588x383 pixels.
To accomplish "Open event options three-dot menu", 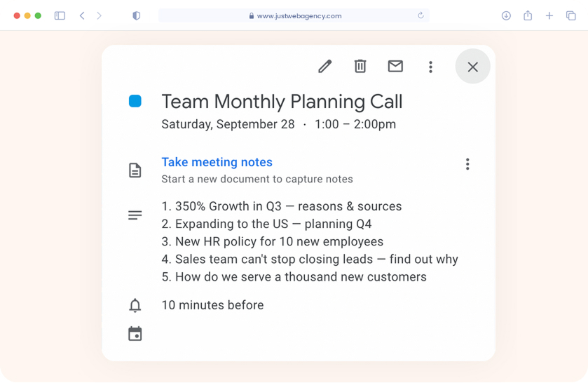I will [430, 67].
